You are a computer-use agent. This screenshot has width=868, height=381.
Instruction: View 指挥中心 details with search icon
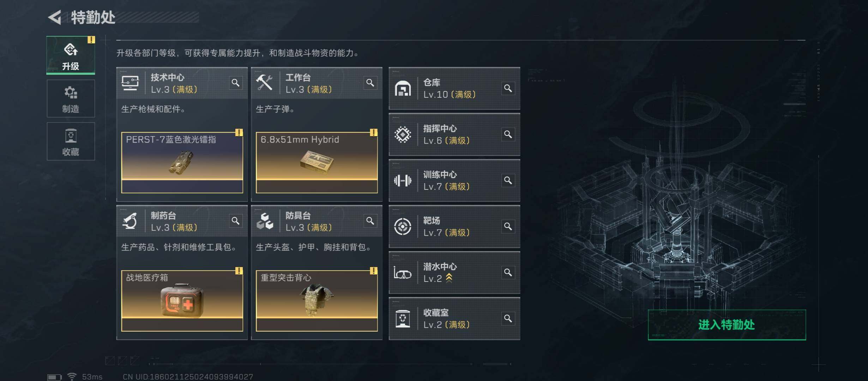[508, 134]
